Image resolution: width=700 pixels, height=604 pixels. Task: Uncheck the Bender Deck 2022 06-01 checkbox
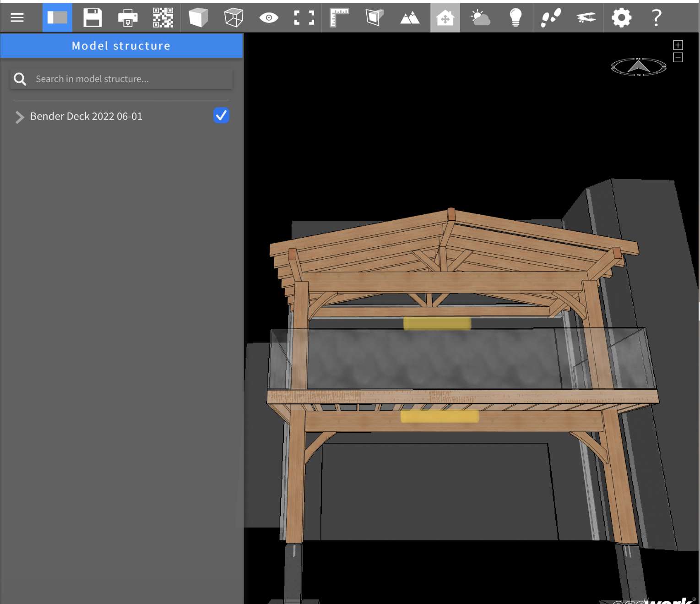pyautogui.click(x=221, y=115)
